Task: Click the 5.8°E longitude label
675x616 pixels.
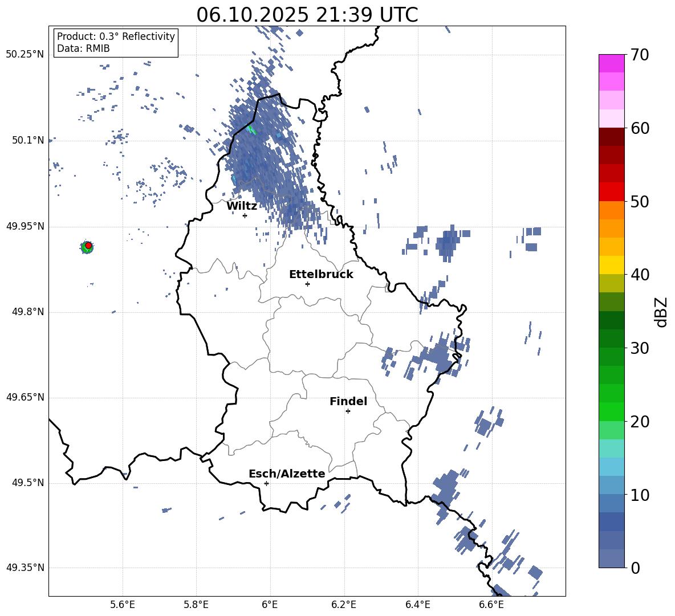Action: [x=196, y=605]
